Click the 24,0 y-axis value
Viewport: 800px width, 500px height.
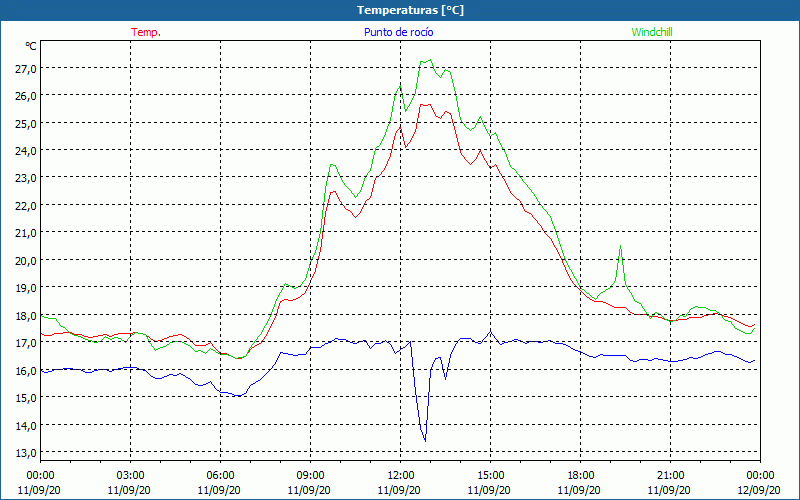26,151
